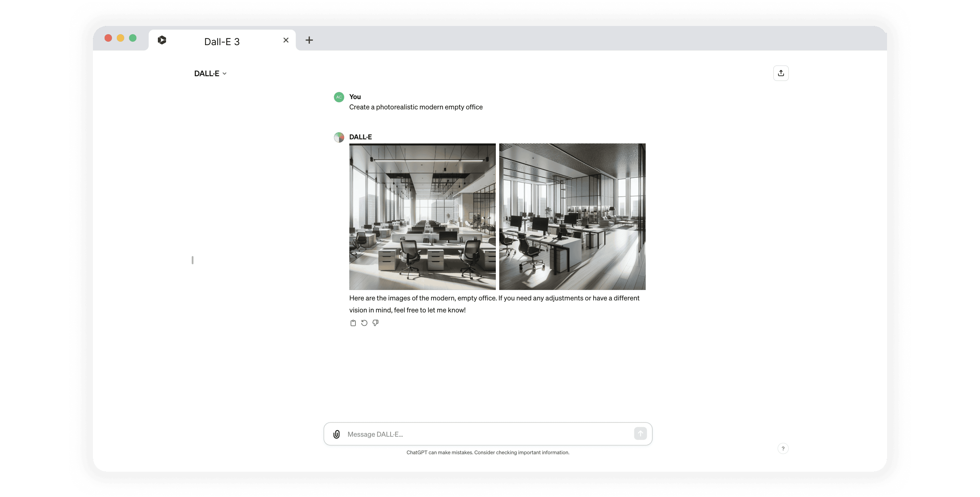This screenshot has height=497, width=980.
Task: Click the share conversation icon
Action: click(x=781, y=73)
